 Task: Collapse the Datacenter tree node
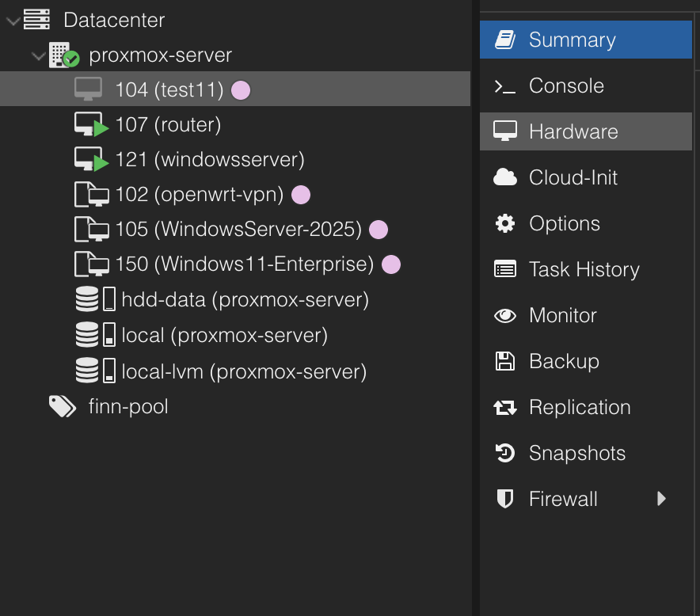(x=12, y=21)
